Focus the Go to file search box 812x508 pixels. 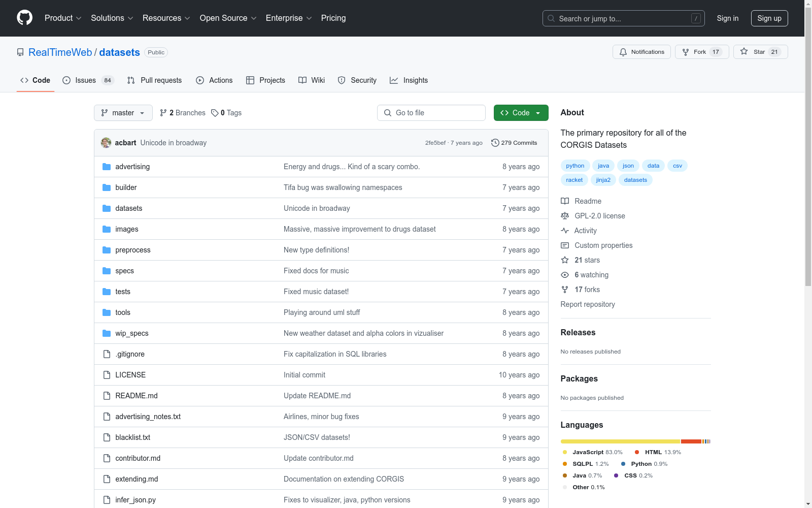tap(431, 113)
